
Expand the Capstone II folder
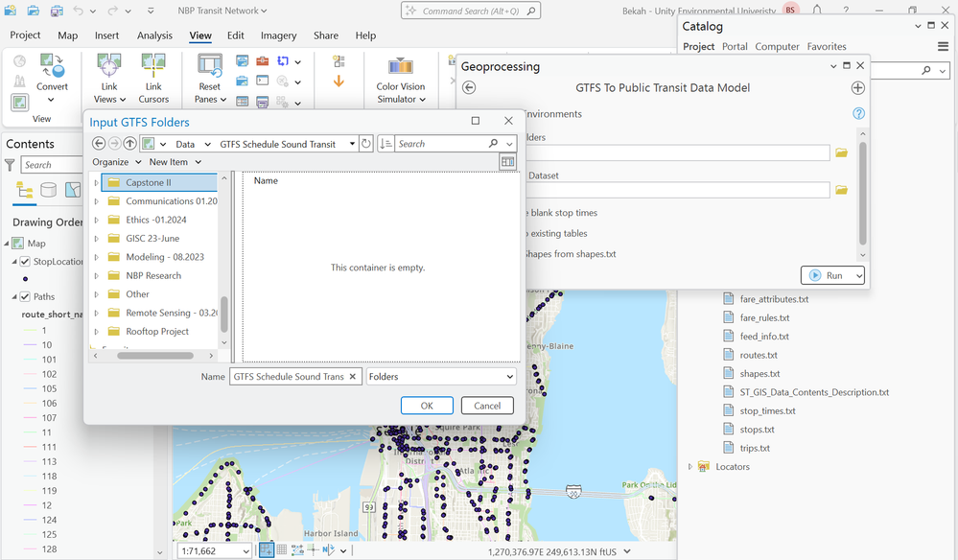[x=96, y=182]
